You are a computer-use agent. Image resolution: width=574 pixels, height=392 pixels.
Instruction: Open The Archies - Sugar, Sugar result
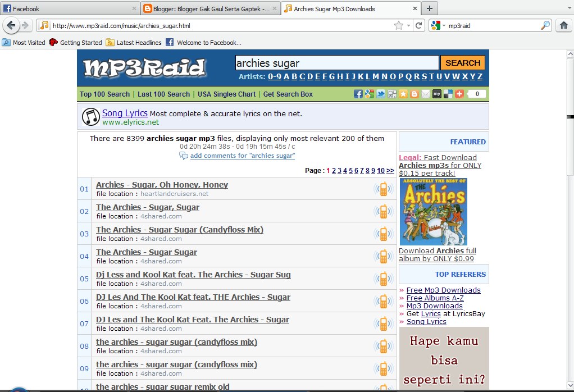(x=148, y=207)
